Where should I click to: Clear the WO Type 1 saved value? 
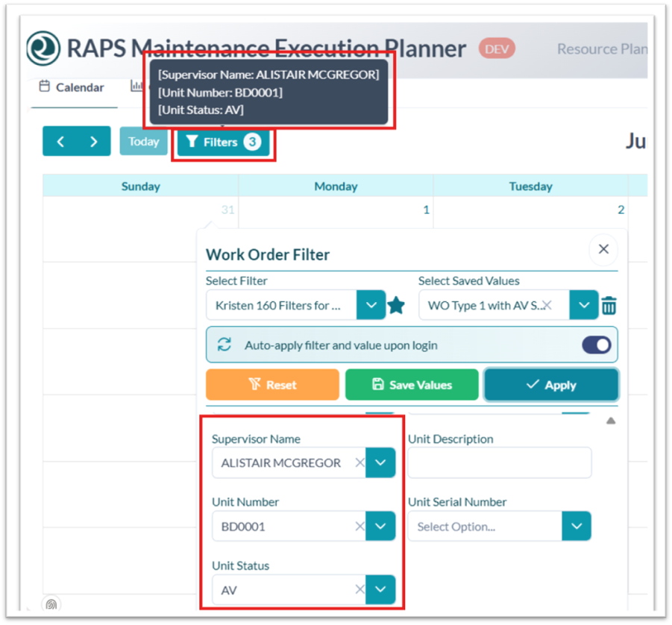point(547,305)
